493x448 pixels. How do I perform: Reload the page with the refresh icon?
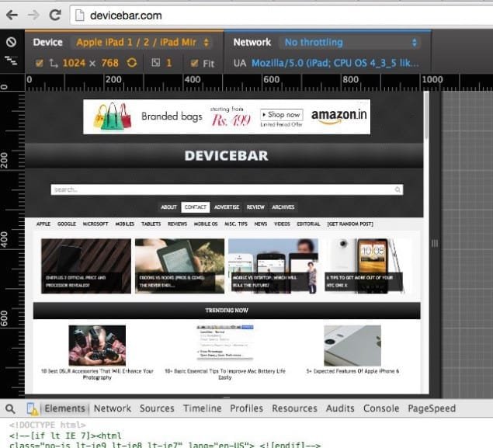(54, 15)
